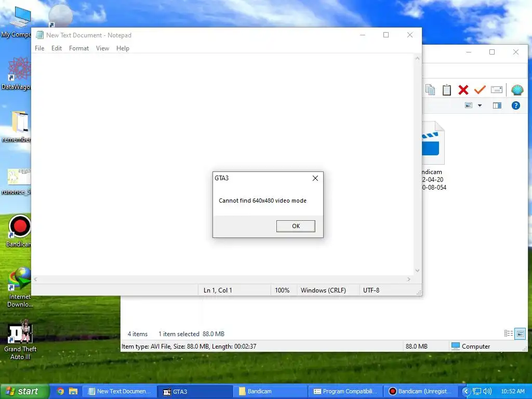Click the Windows (CRLF) status entry
The height and width of the screenshot is (399, 532).
(323, 290)
